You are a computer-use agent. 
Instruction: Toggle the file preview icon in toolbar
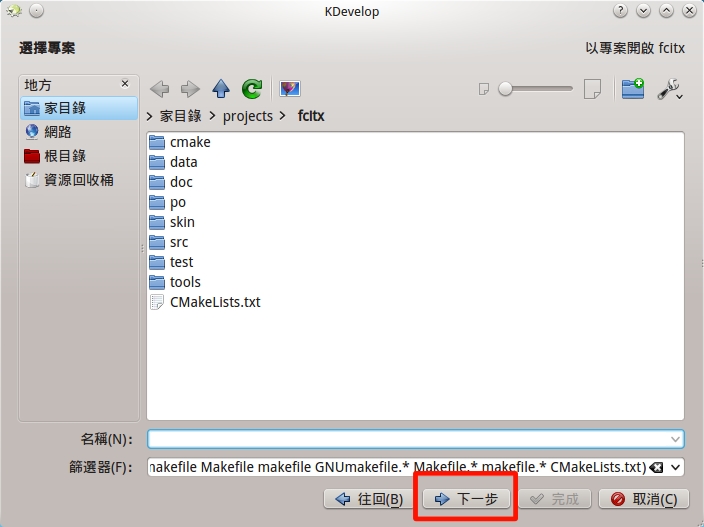click(x=290, y=89)
